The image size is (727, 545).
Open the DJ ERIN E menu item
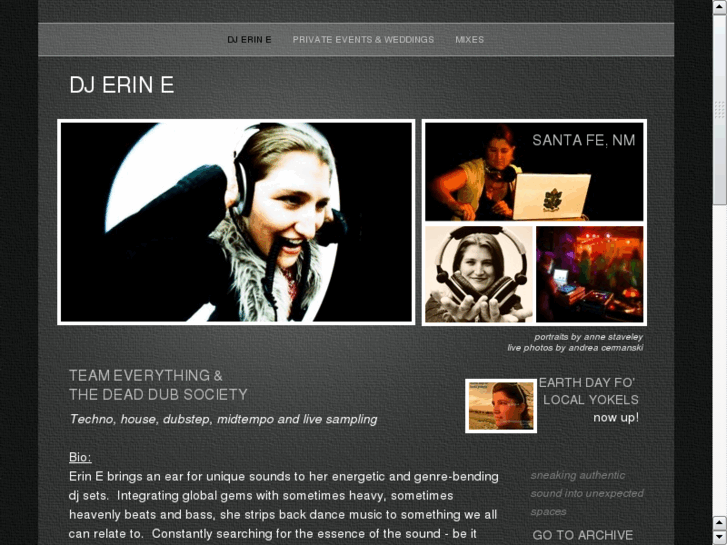249,40
